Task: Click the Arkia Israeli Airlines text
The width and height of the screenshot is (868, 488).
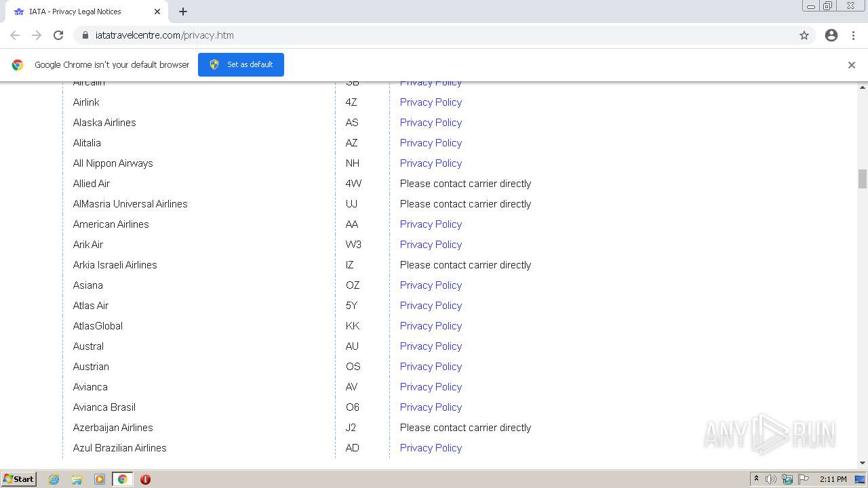Action: [115, 265]
